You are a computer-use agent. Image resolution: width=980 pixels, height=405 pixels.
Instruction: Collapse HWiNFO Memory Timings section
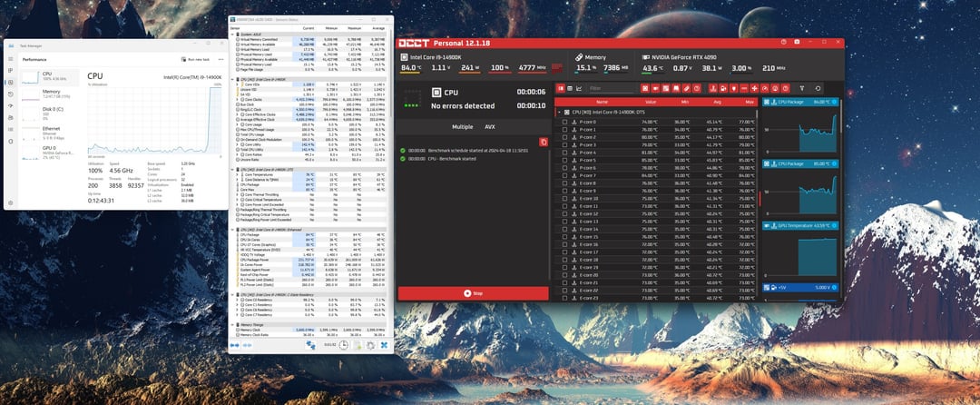[x=232, y=324]
